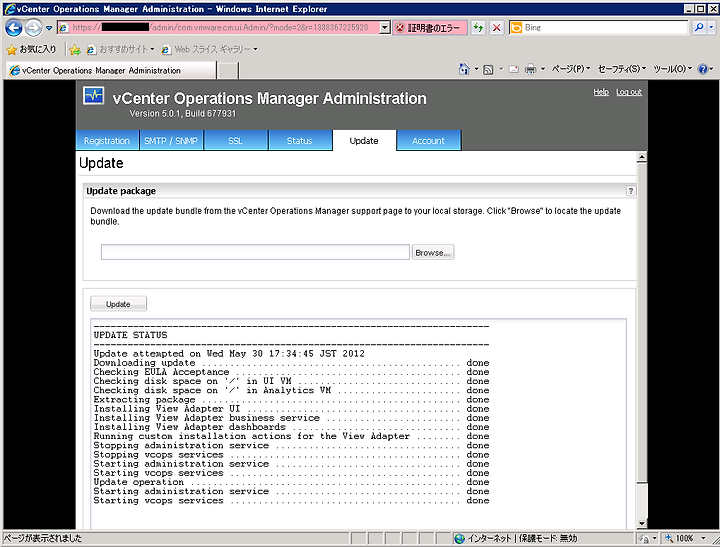Click the vCenter Operations logo icon
Viewport: 720px width, 547px height.
point(94,96)
